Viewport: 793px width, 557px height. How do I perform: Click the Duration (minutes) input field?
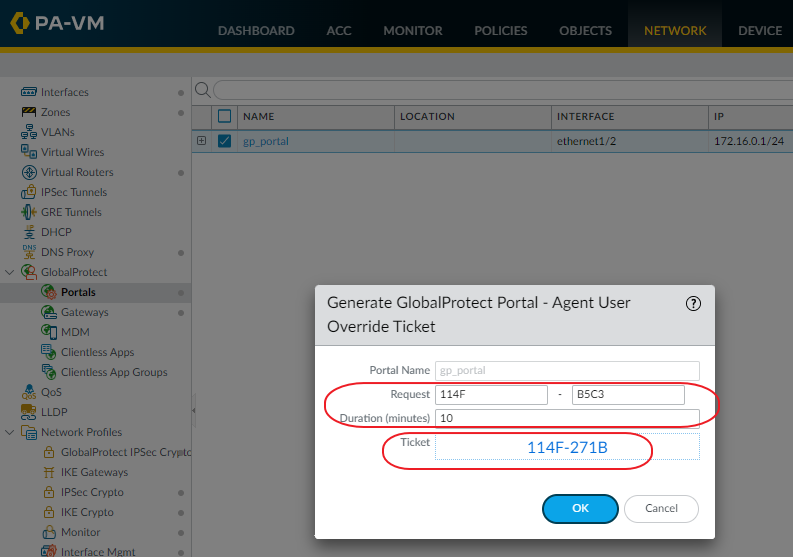point(567,417)
